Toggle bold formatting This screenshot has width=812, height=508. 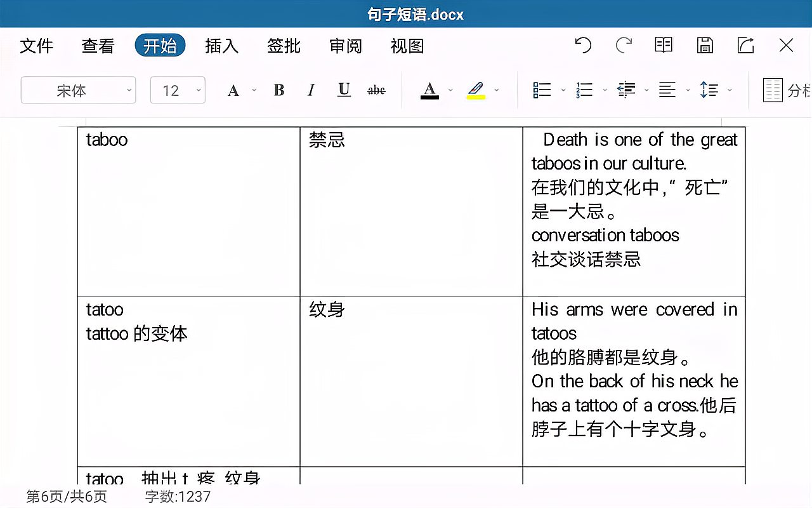click(x=279, y=90)
